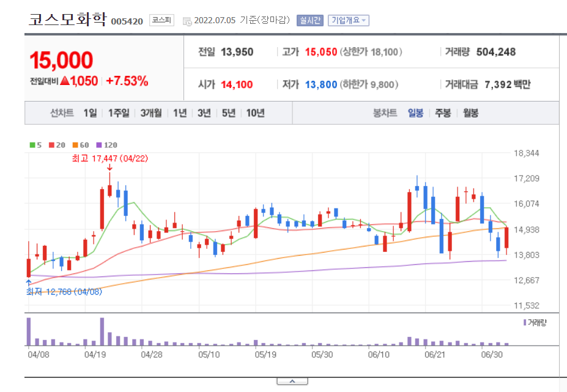The height and width of the screenshot is (392, 567).
Task: Select the 10년 line chart period
Action: [x=256, y=113]
